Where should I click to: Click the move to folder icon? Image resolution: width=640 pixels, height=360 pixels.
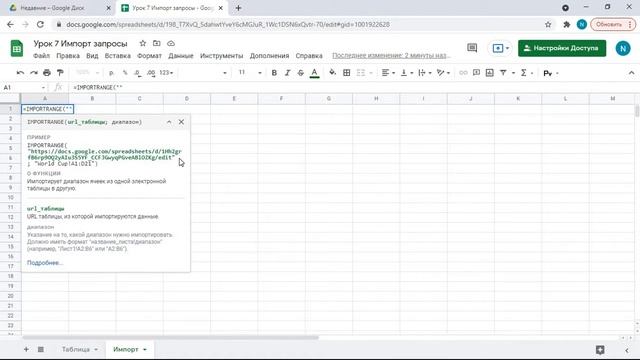coord(157,43)
